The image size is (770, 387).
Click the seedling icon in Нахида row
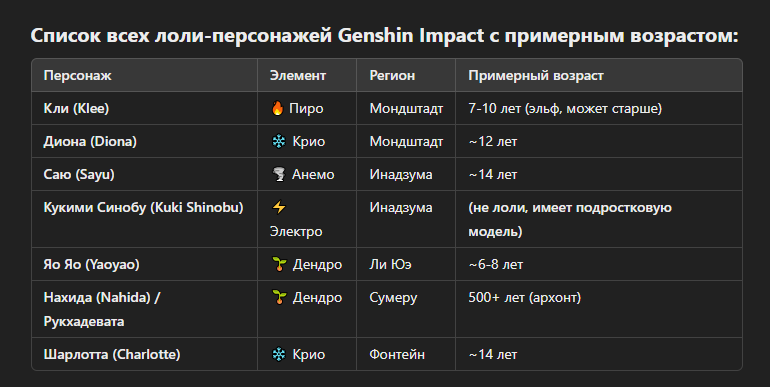[x=279, y=297]
